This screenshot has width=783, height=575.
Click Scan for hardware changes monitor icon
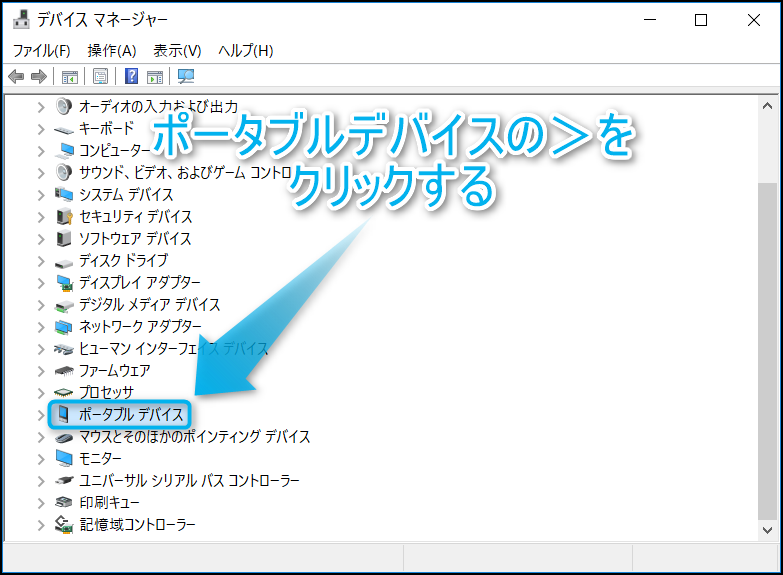point(185,77)
